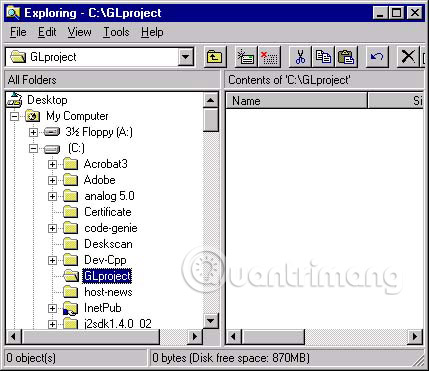Screen dimensions: 429x371
Task: Click the Undo arrow icon
Action: [x=377, y=57]
